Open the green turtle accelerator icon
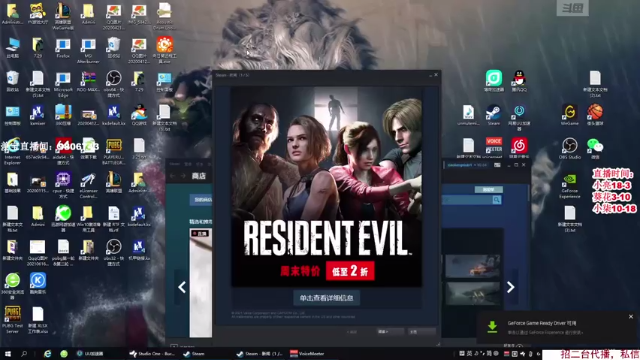This screenshot has width=640, height=360. click(x=63, y=218)
